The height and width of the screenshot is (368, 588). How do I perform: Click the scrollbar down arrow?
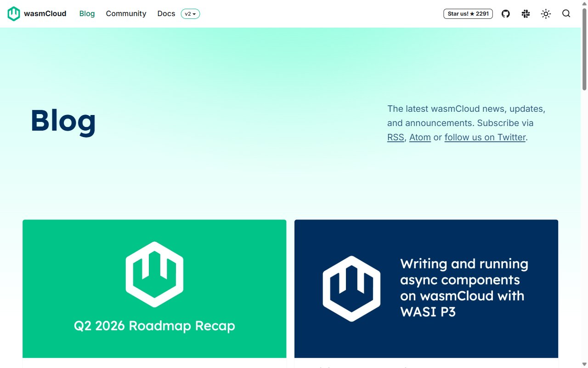pos(584,364)
